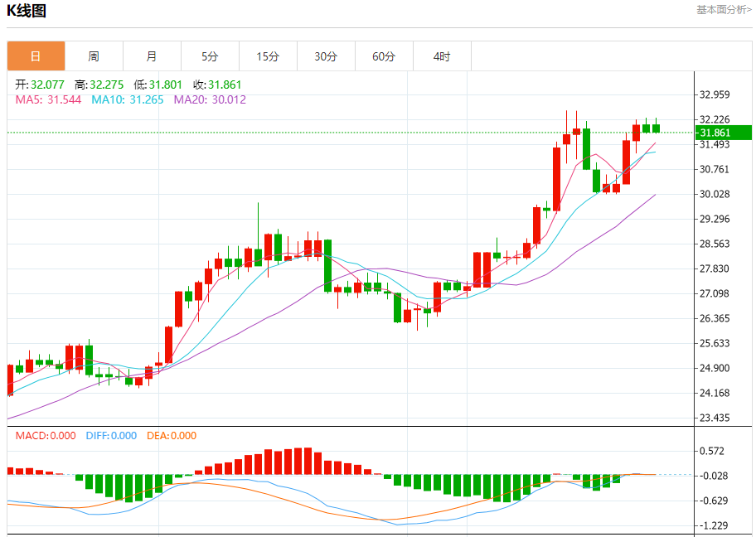This screenshot has height=537, width=756.
Task: Click the DEA: 0.000 label
Action: click(172, 435)
